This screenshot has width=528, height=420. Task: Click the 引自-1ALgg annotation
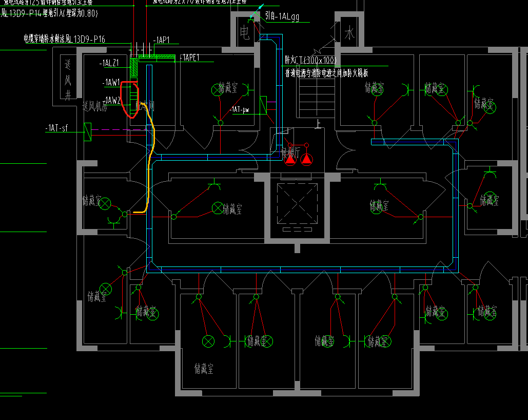(282, 16)
